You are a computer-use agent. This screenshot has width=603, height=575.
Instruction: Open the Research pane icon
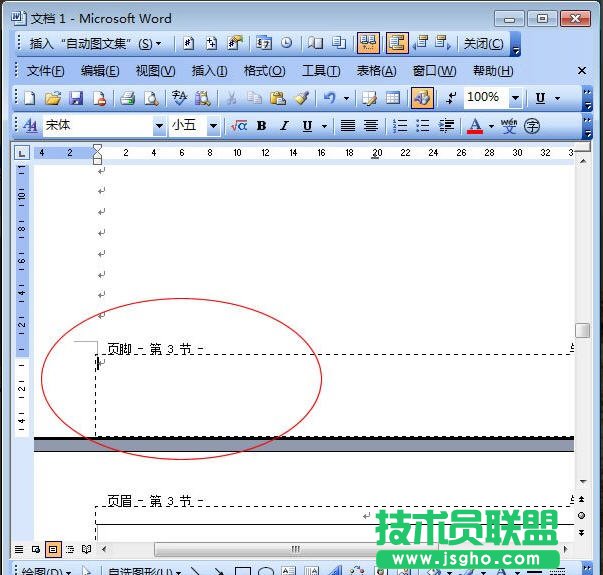click(x=202, y=98)
